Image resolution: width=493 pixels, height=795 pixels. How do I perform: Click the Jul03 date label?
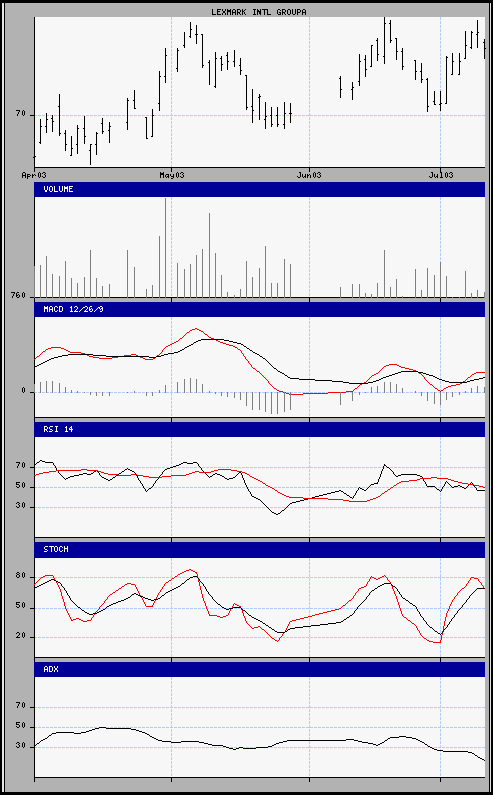tap(440, 175)
